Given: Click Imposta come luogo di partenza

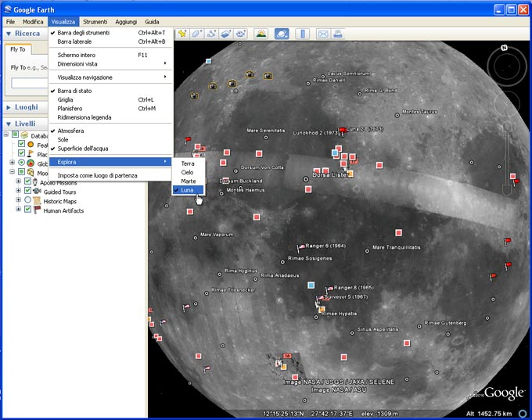Looking at the screenshot, I should pyautogui.click(x=110, y=175).
